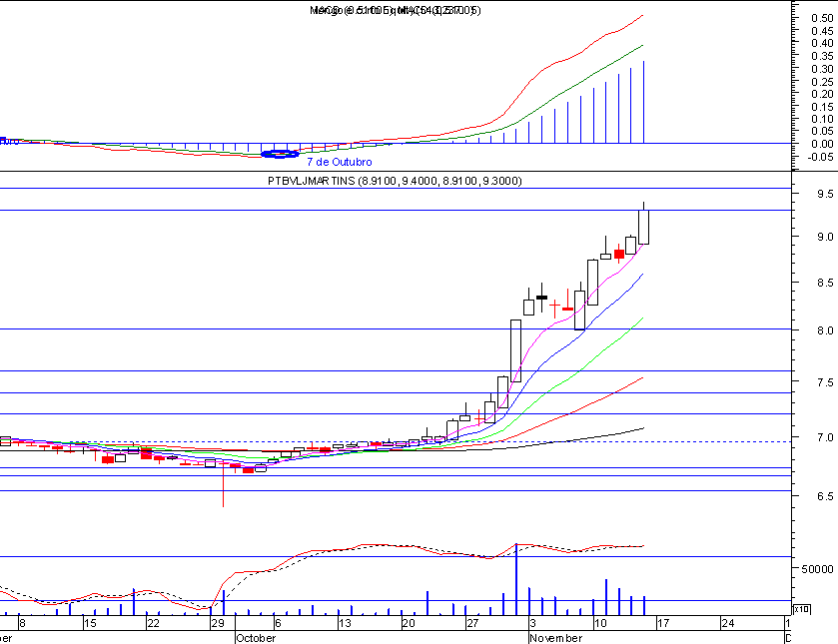Click the 9.0 price axis label
Viewport: 838px width, 644px height.
(825, 237)
